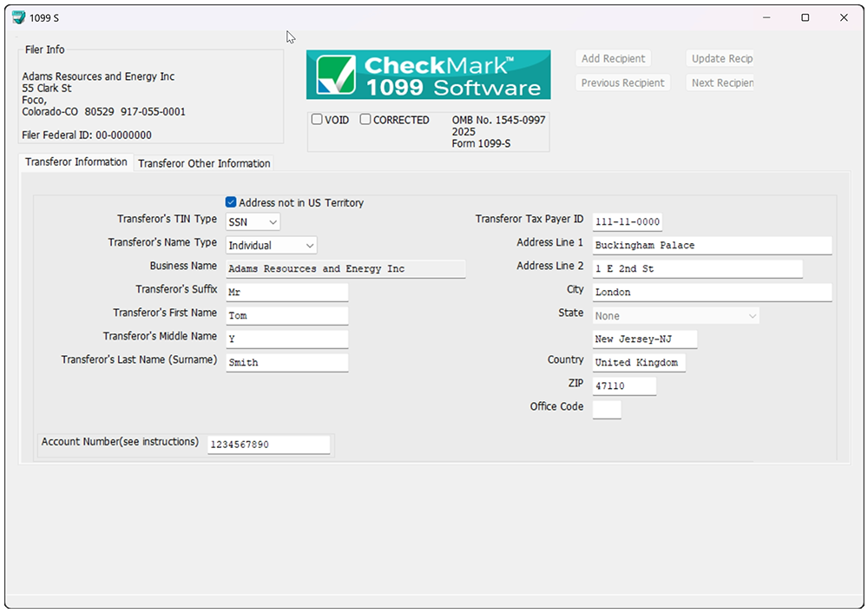Click the ZIP field
The height and width of the screenshot is (613, 868).
[x=624, y=386]
